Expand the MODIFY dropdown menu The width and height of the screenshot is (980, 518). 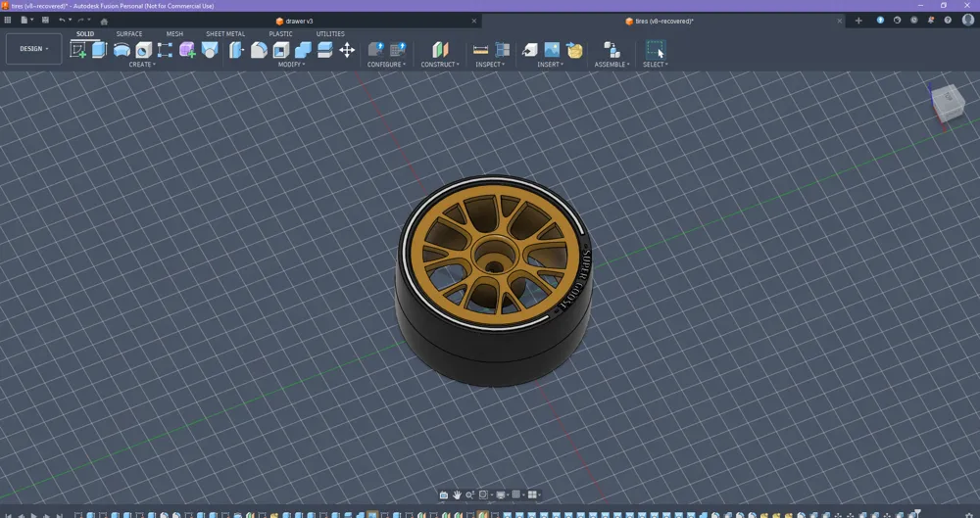pos(291,65)
